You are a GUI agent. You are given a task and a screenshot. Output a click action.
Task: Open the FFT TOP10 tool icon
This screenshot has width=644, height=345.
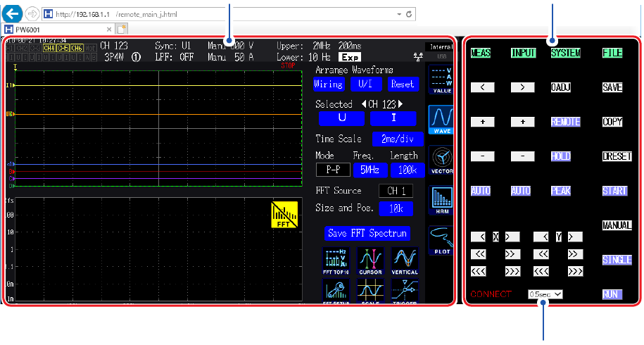coord(335,261)
